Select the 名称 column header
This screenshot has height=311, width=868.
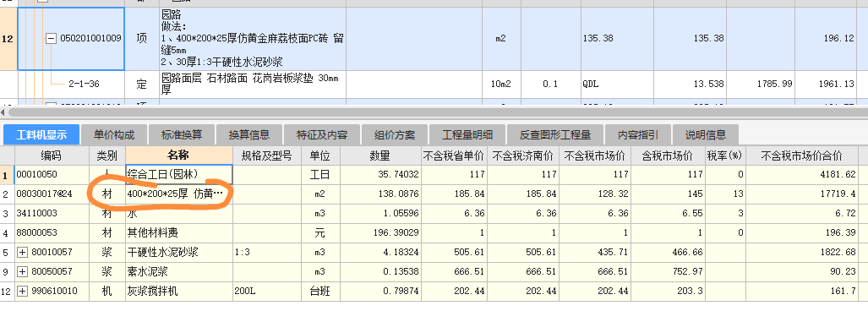point(179,155)
